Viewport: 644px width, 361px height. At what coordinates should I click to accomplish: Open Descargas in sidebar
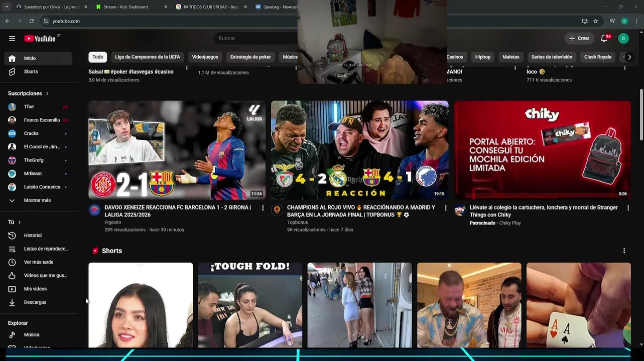38,302
